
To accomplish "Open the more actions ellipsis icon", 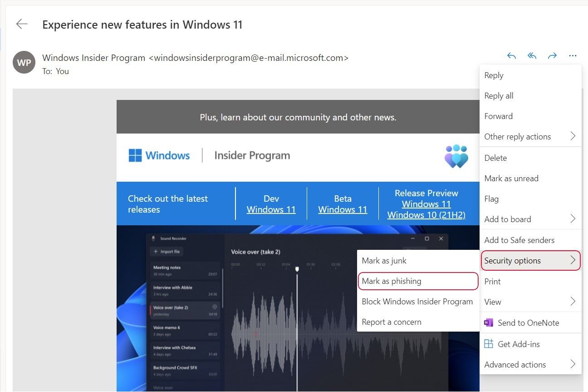I will [573, 56].
